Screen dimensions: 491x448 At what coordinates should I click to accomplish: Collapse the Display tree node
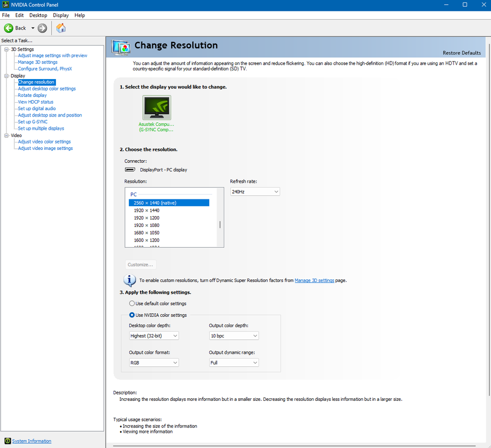[x=6, y=76]
